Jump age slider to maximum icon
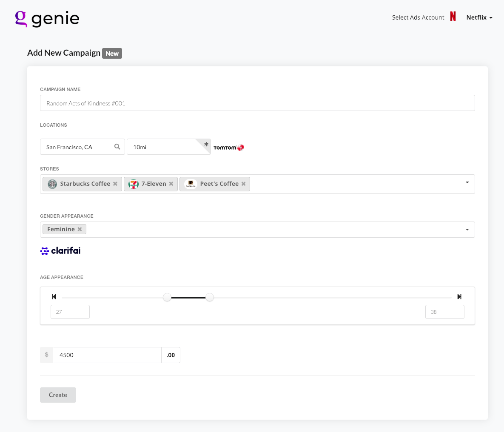 point(459,297)
